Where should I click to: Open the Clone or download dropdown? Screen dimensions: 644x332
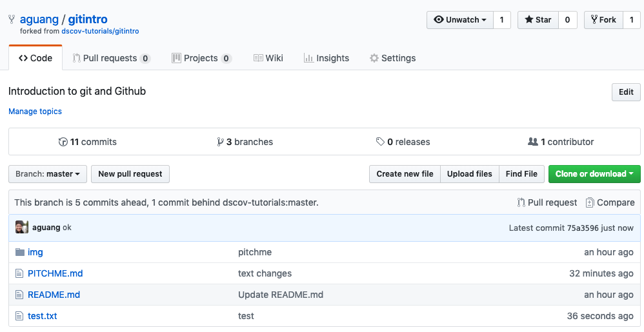594,174
